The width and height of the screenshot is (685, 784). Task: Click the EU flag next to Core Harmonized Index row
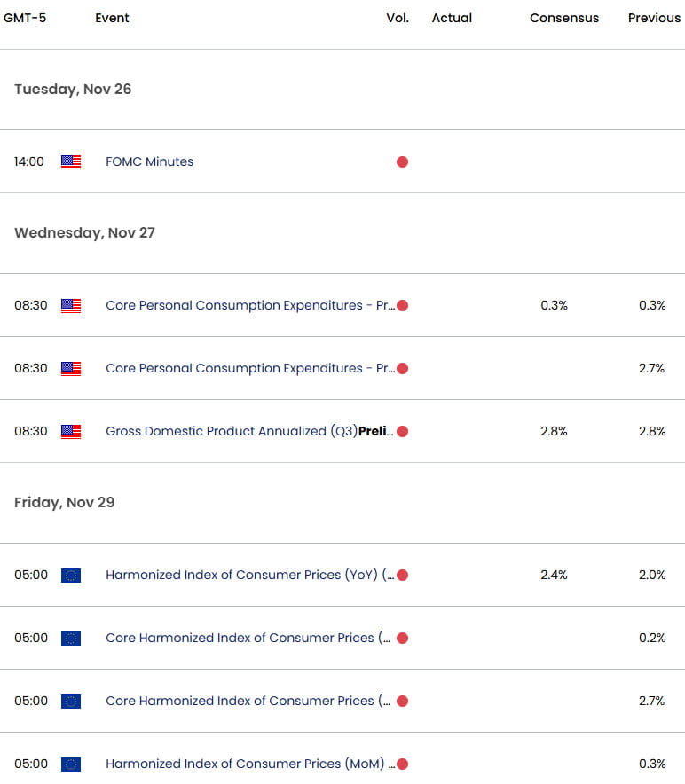point(70,638)
